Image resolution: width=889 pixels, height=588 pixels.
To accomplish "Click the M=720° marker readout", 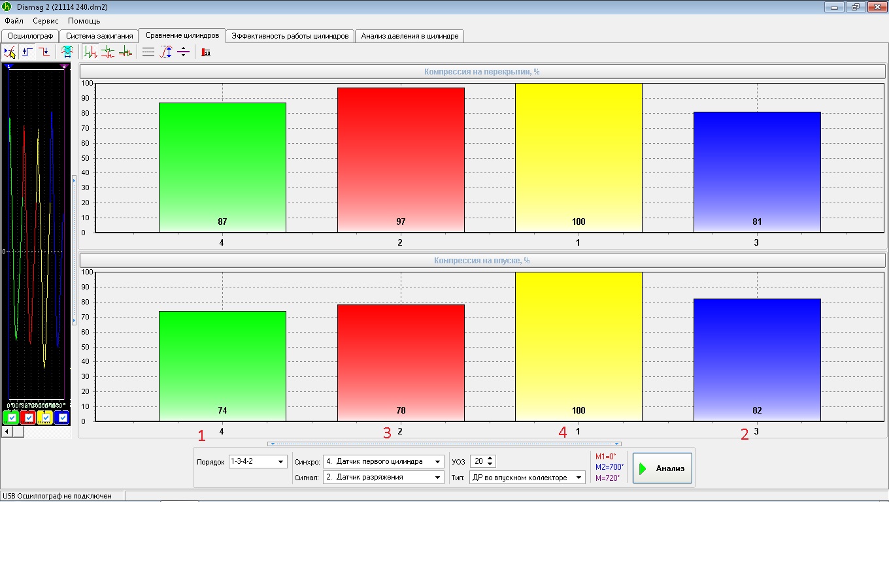I will (607, 478).
